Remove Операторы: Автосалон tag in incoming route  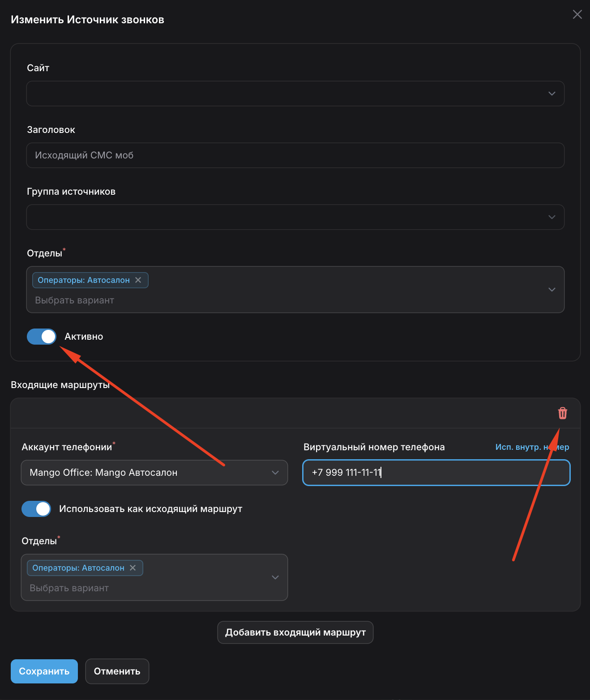click(133, 568)
